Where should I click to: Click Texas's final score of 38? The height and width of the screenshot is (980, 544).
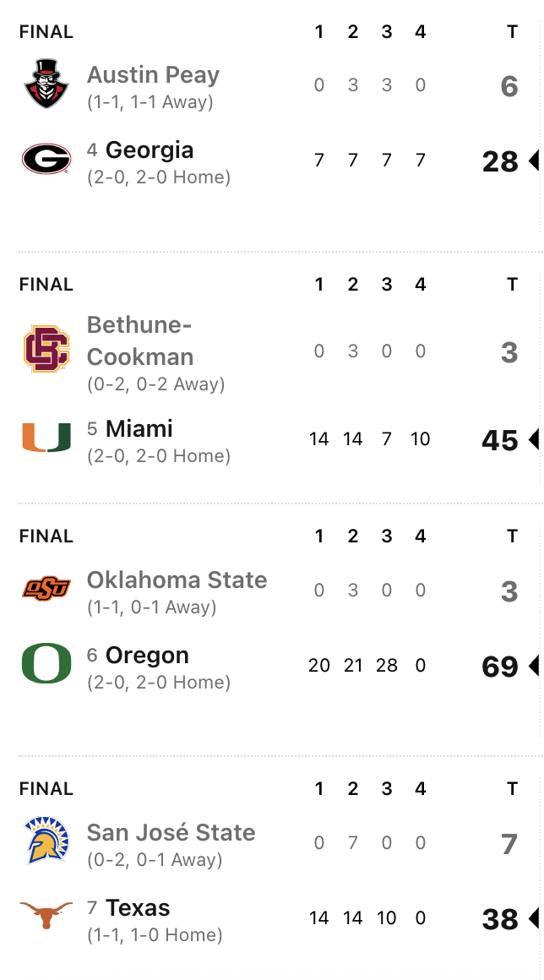point(499,919)
